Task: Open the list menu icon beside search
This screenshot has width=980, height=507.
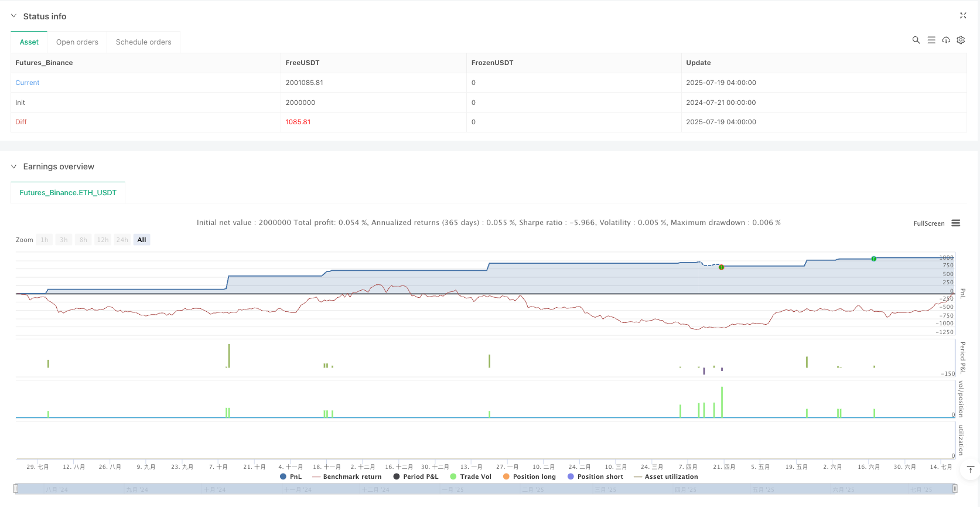Action: coord(931,40)
